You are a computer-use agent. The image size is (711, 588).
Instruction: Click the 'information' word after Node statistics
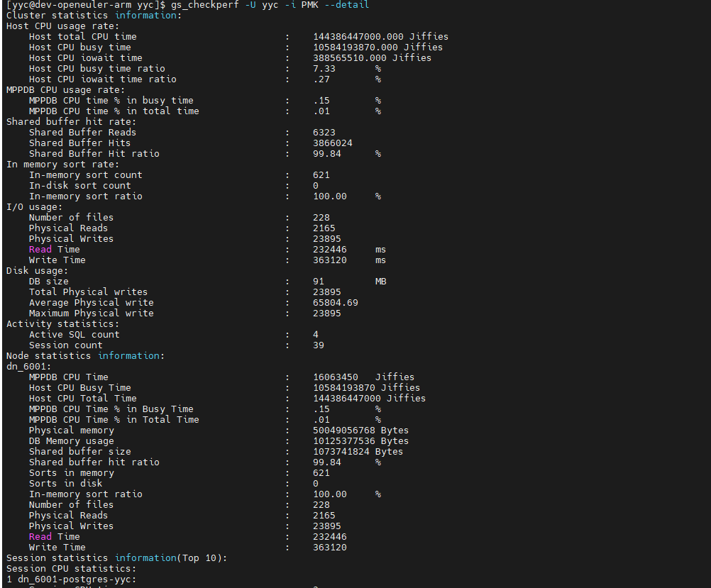click(x=128, y=356)
